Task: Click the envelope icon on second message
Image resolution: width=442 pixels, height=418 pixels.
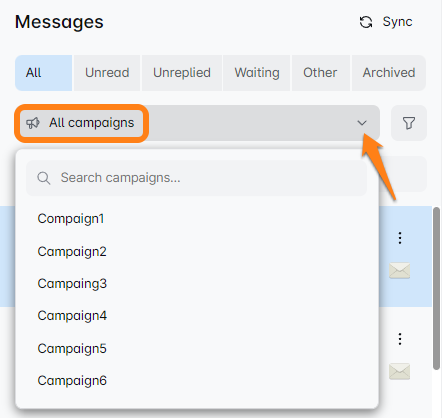Action: [x=399, y=371]
